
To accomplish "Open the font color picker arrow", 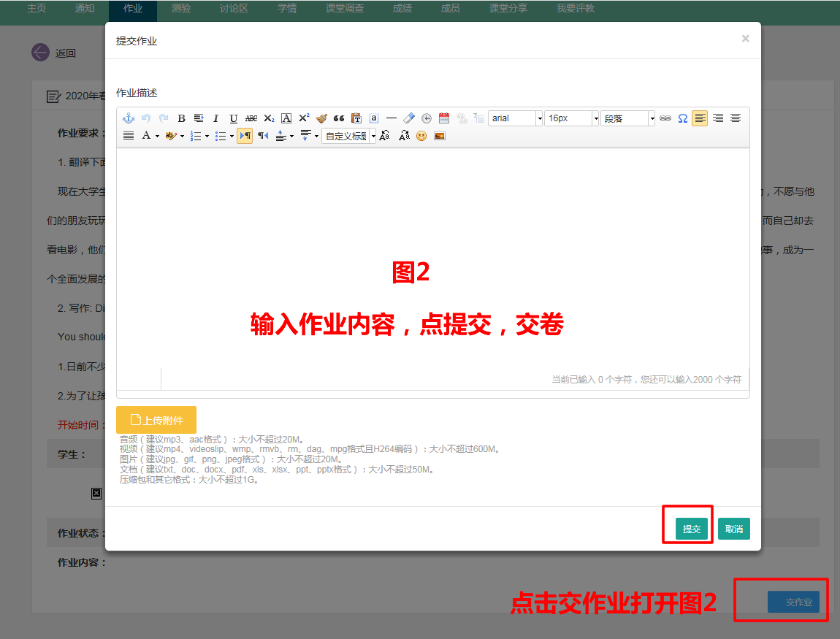I will pos(157,136).
